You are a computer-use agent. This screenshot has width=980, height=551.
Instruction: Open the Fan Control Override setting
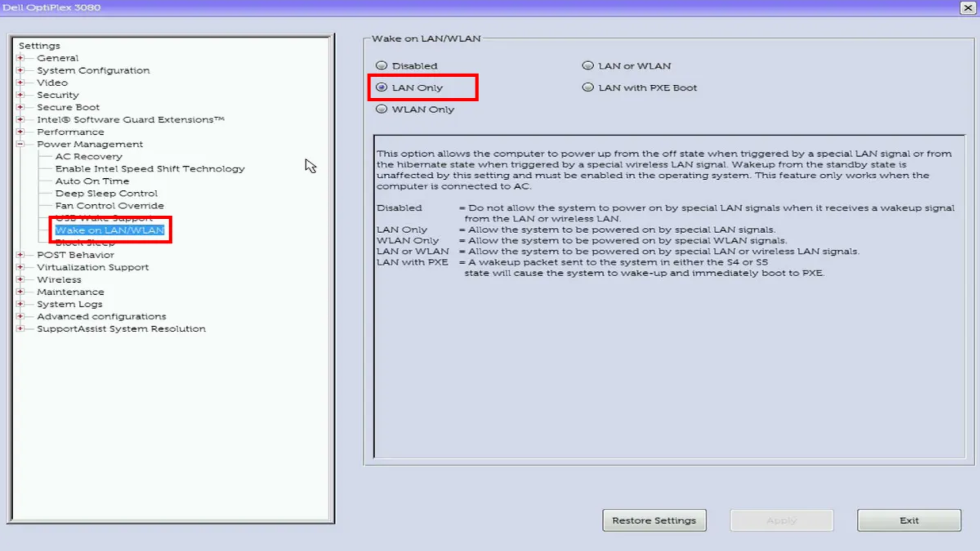pos(109,205)
